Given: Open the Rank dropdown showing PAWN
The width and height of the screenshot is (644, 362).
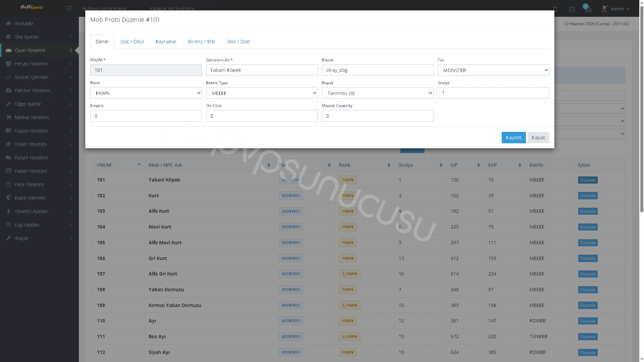Looking at the screenshot, I should tap(146, 93).
